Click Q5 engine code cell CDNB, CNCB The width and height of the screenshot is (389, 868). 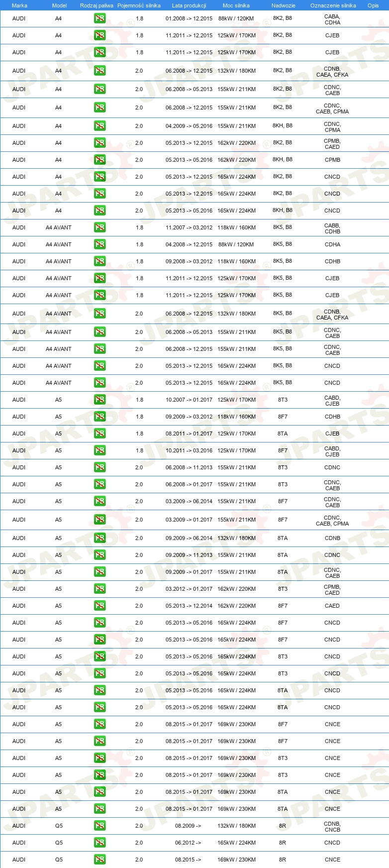[x=332, y=827]
